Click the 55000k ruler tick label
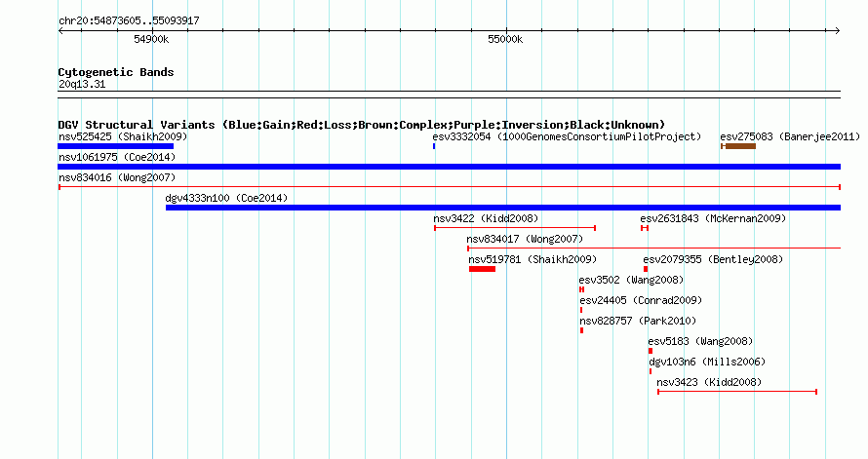The height and width of the screenshot is (459, 868). (505, 39)
